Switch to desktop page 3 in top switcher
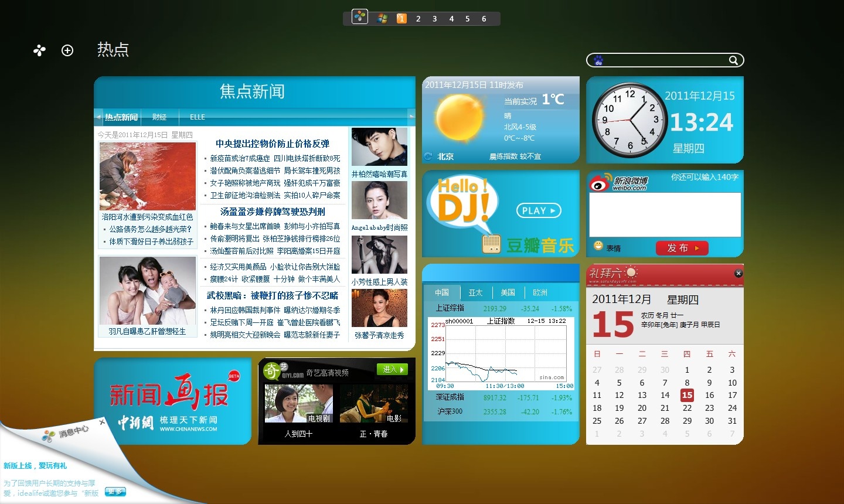The height and width of the screenshot is (504, 844). click(x=434, y=19)
